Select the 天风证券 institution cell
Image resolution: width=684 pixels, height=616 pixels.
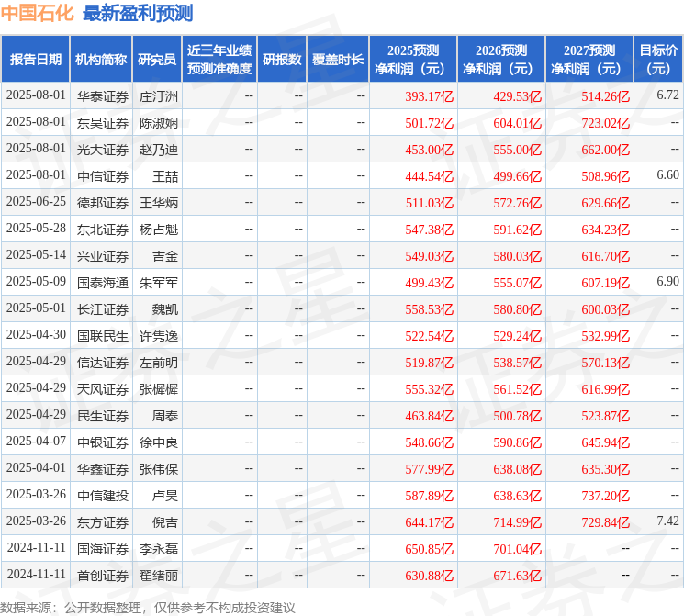coord(103,389)
